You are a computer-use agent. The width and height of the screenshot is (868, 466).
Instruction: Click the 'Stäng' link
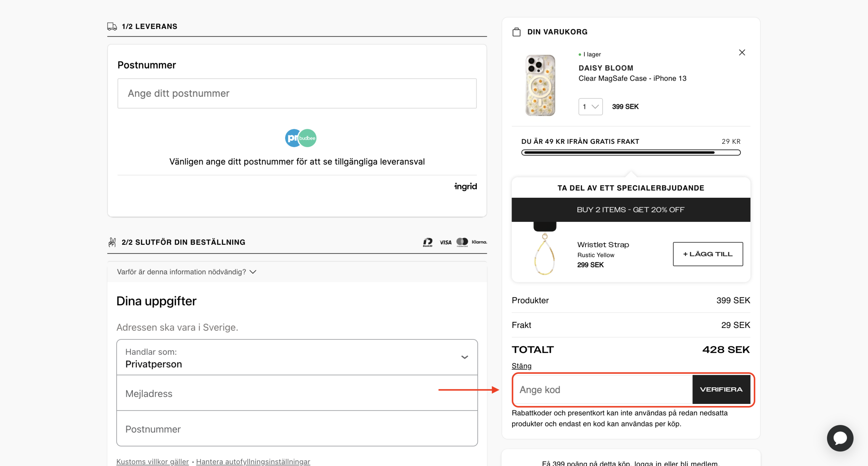(x=521, y=366)
